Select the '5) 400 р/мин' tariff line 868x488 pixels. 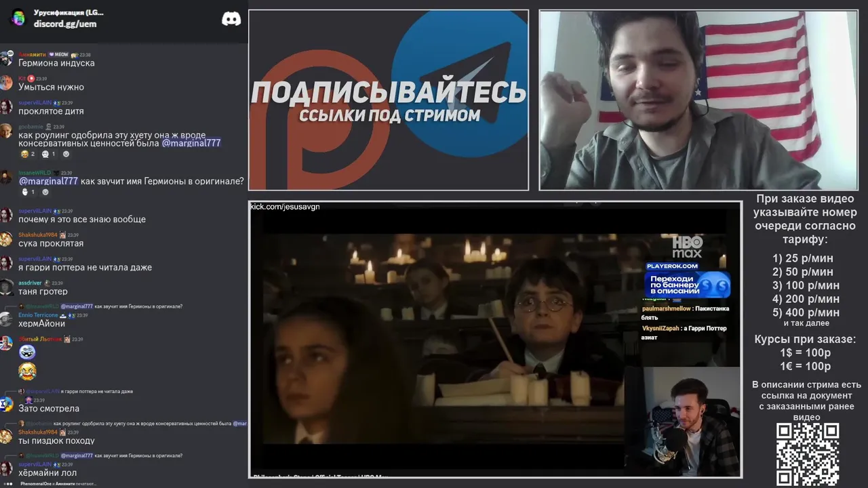click(x=806, y=312)
